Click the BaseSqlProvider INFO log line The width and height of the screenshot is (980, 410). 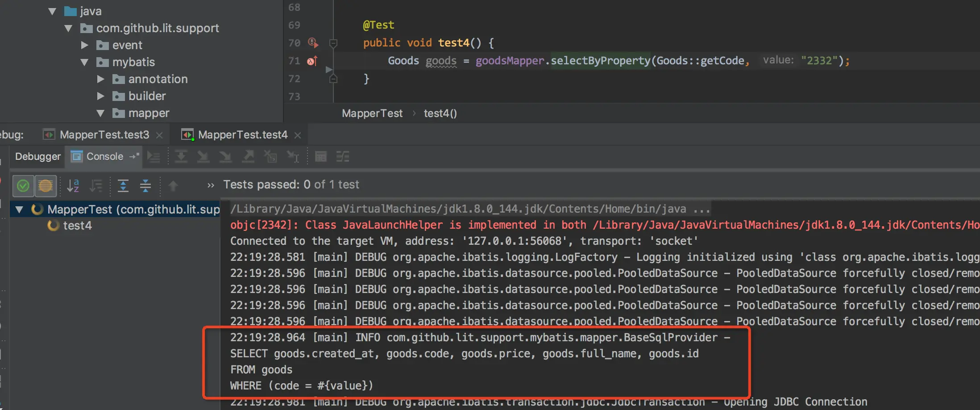(x=480, y=338)
